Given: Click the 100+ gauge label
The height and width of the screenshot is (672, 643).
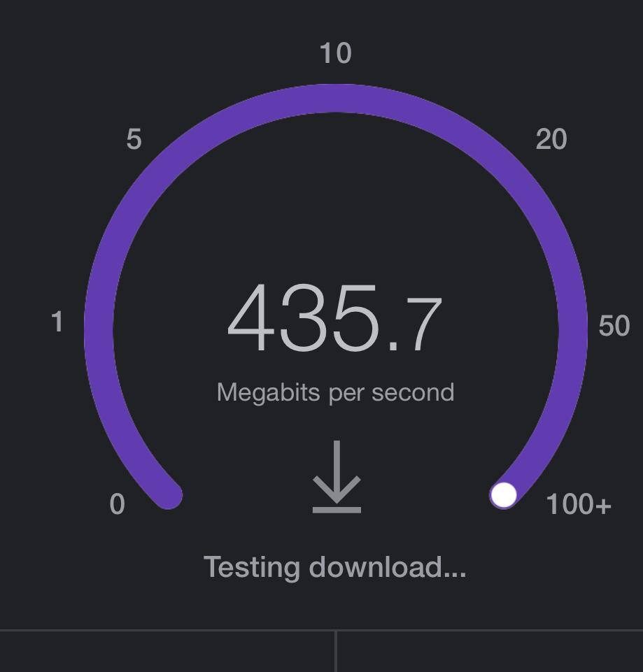Looking at the screenshot, I should 578,504.
